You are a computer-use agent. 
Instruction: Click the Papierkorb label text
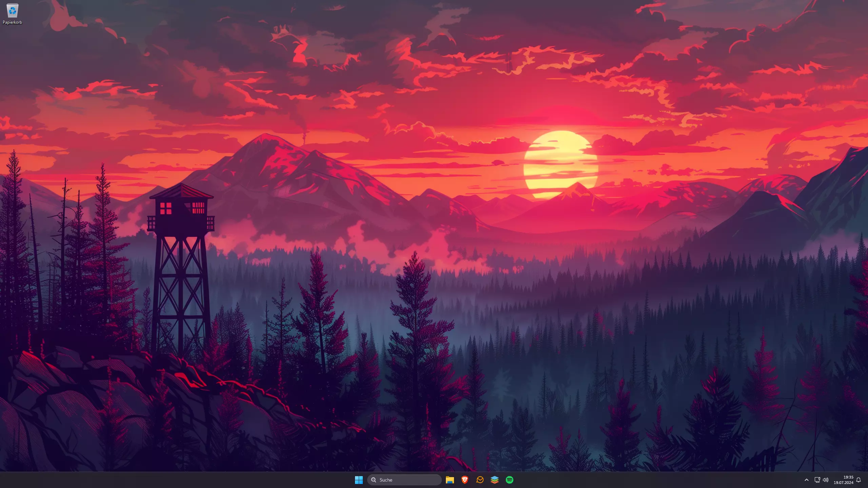12,22
